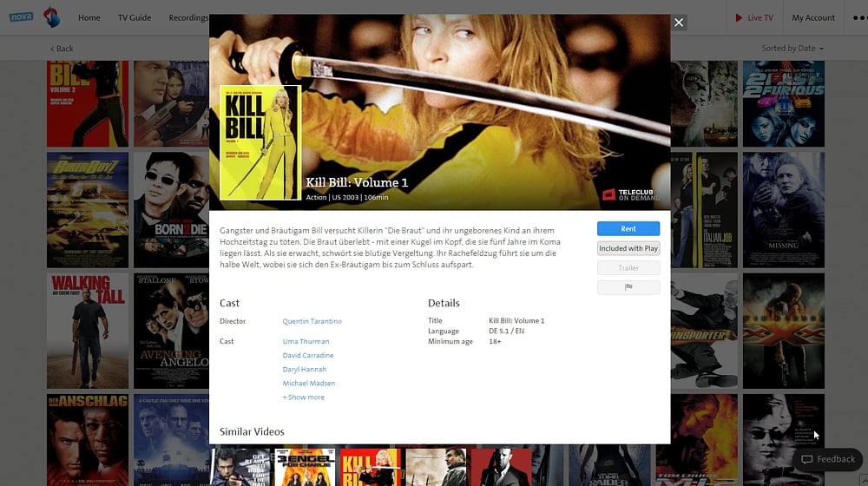Open the Biker Boyz movie poster
868x486 pixels.
point(88,210)
